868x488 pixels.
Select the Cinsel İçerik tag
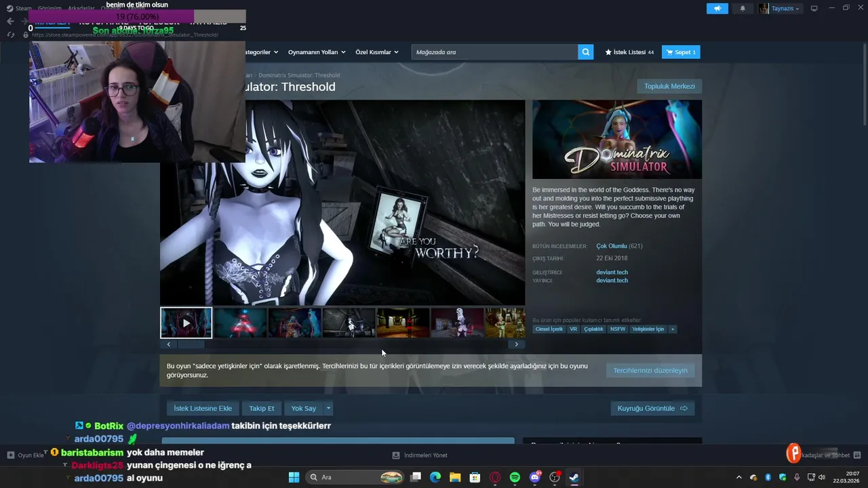click(x=549, y=329)
